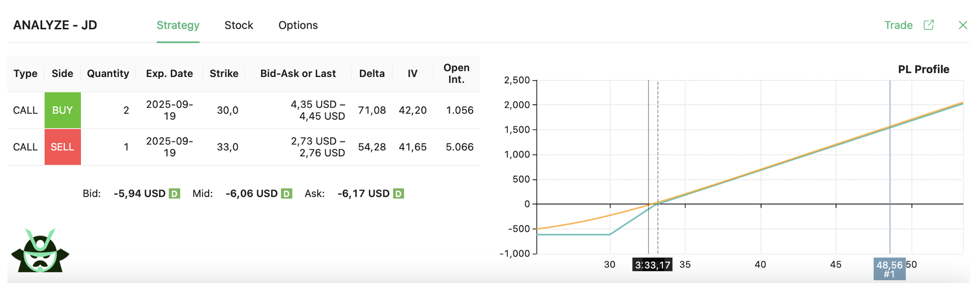Toggle the green BUY side cell
The width and height of the screenshot is (980, 283).
[x=63, y=110]
